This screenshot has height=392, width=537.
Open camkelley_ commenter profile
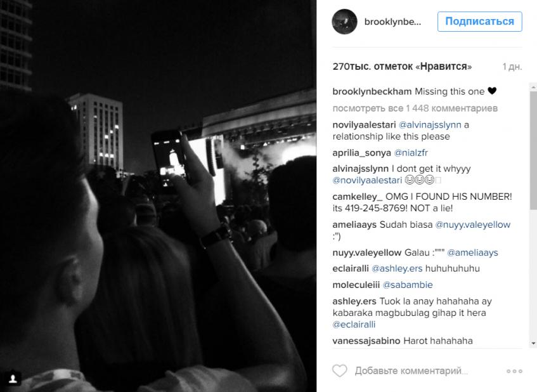357,197
